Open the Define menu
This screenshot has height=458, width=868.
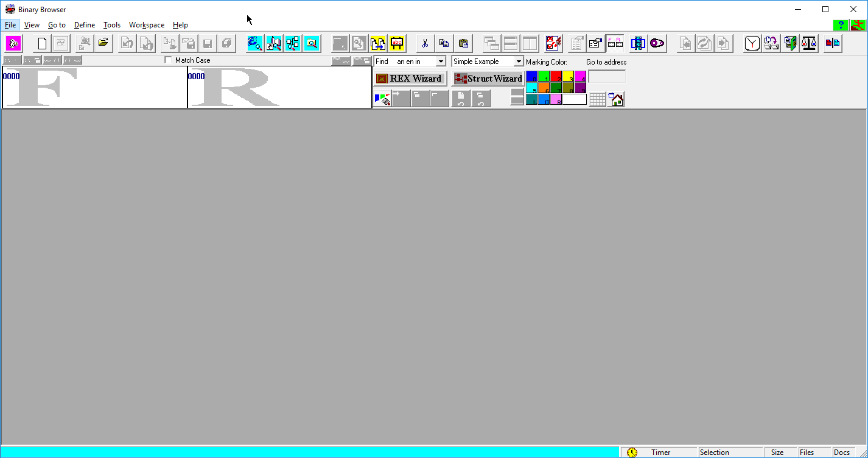point(85,25)
